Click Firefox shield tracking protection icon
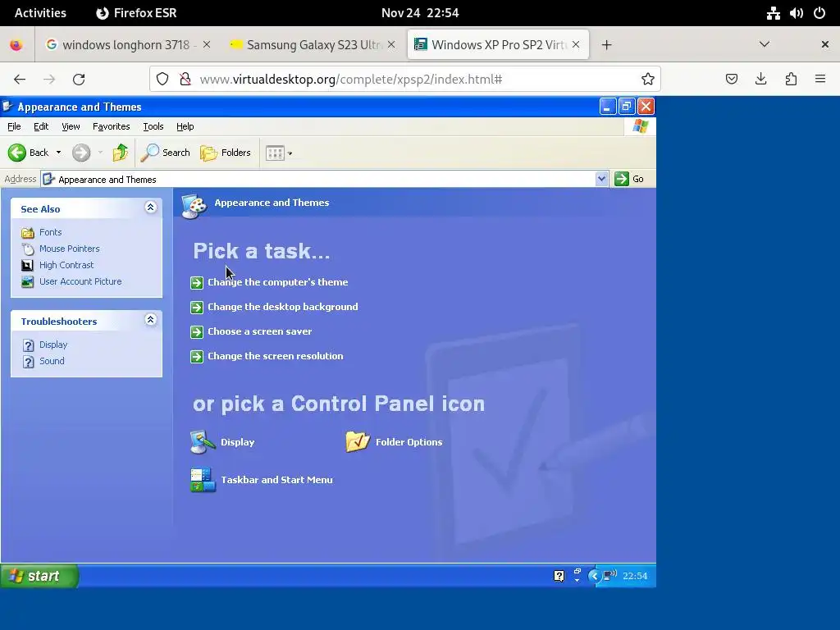Image resolution: width=840 pixels, height=630 pixels. [x=162, y=80]
